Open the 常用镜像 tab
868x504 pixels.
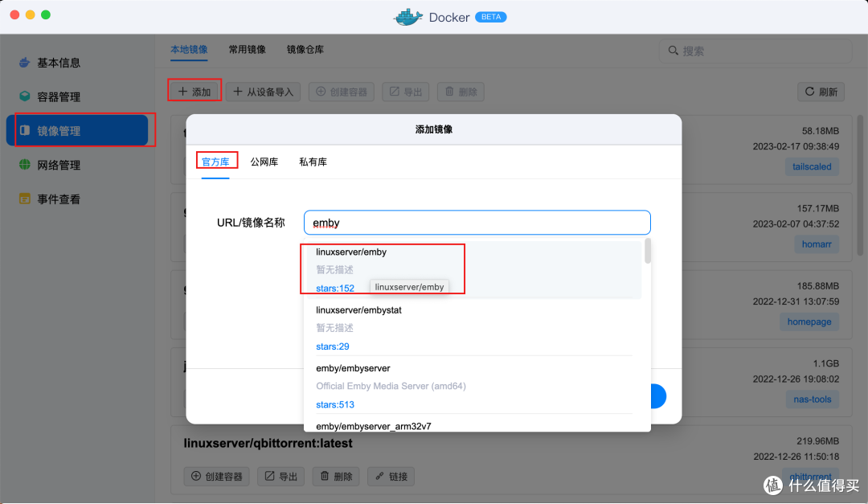click(x=248, y=50)
